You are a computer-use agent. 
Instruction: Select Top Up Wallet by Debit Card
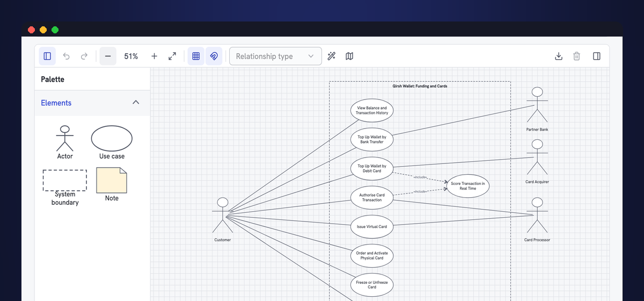(x=372, y=168)
